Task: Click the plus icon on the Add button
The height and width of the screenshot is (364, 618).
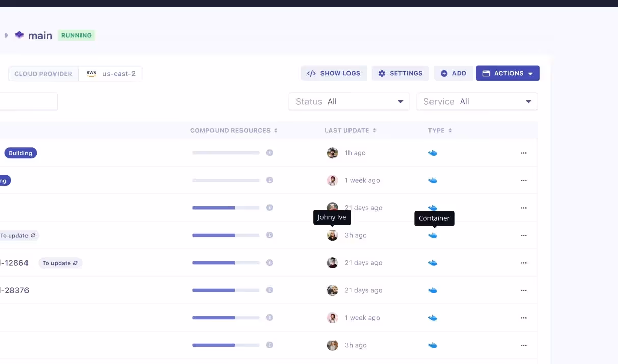Action: (443, 73)
